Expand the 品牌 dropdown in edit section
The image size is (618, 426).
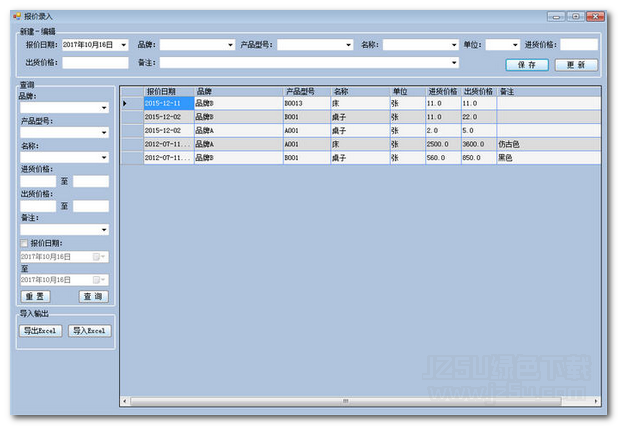(x=230, y=45)
